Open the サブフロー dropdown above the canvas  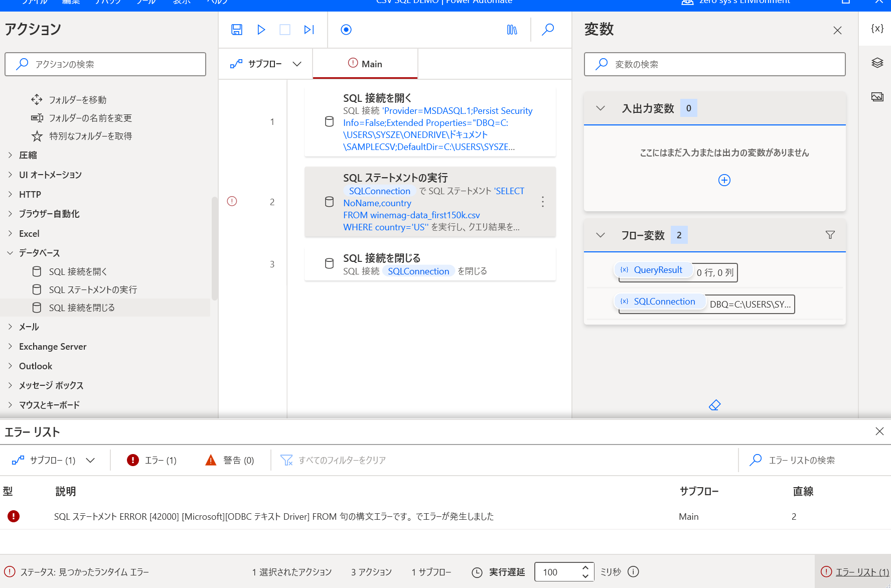click(x=266, y=64)
